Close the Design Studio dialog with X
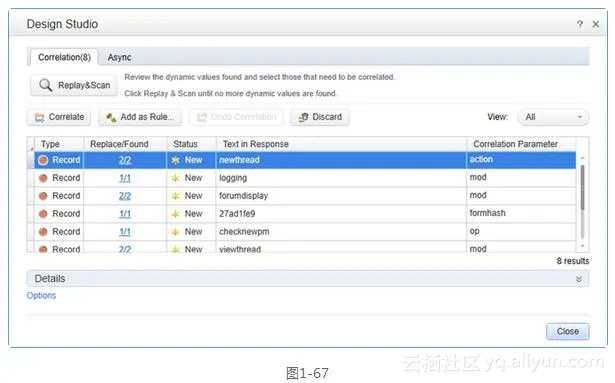 (x=595, y=24)
